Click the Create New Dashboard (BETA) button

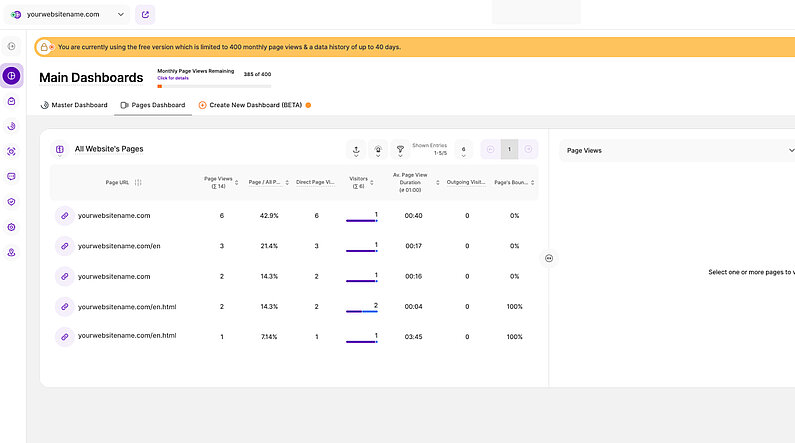[x=254, y=105]
